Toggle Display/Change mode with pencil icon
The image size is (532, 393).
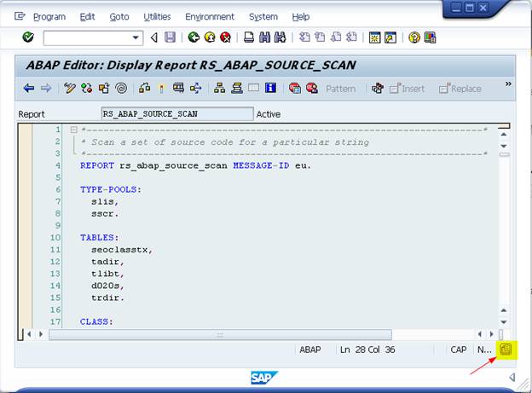(70, 89)
